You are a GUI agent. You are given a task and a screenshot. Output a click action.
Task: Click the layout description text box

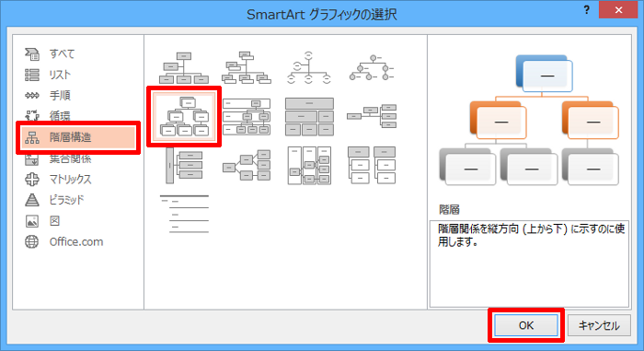(529, 263)
